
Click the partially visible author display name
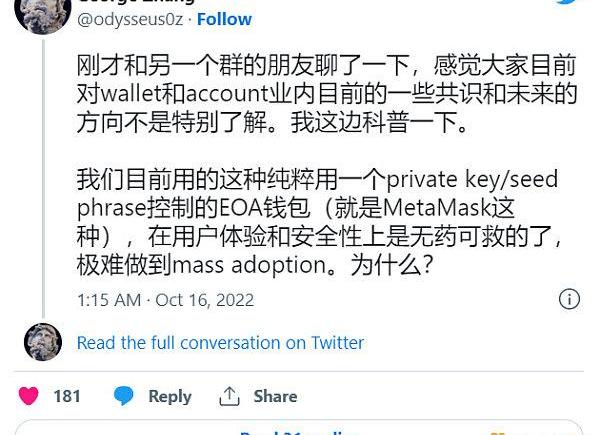[x=136, y=2]
